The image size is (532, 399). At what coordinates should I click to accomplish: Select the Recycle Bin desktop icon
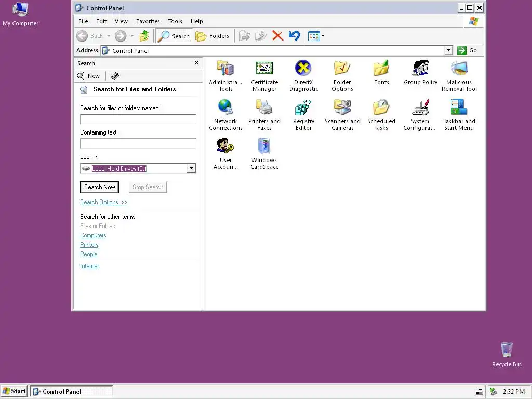click(507, 355)
